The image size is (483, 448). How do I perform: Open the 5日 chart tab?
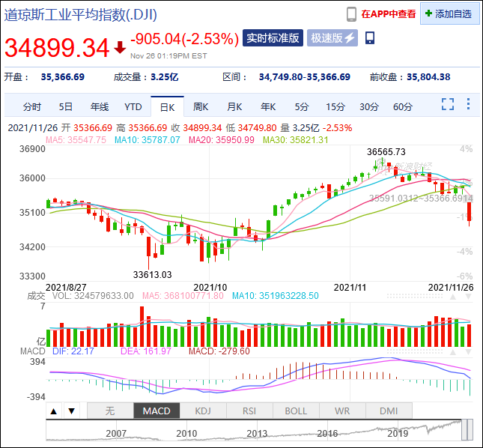coord(66,107)
